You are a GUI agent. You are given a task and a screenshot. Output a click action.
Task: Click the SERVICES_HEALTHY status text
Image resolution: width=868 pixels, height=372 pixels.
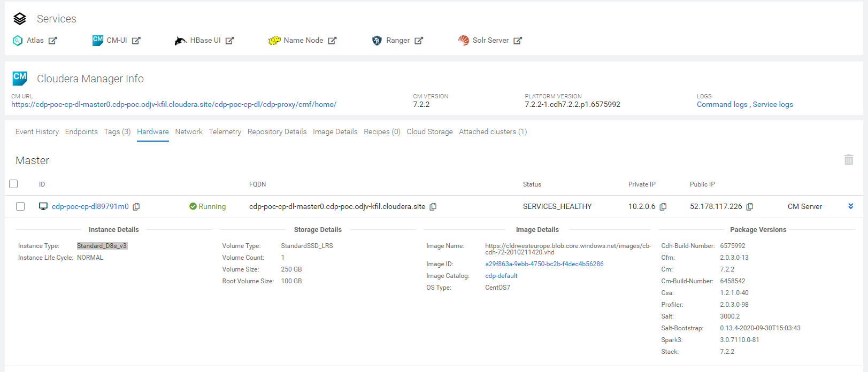(x=557, y=206)
